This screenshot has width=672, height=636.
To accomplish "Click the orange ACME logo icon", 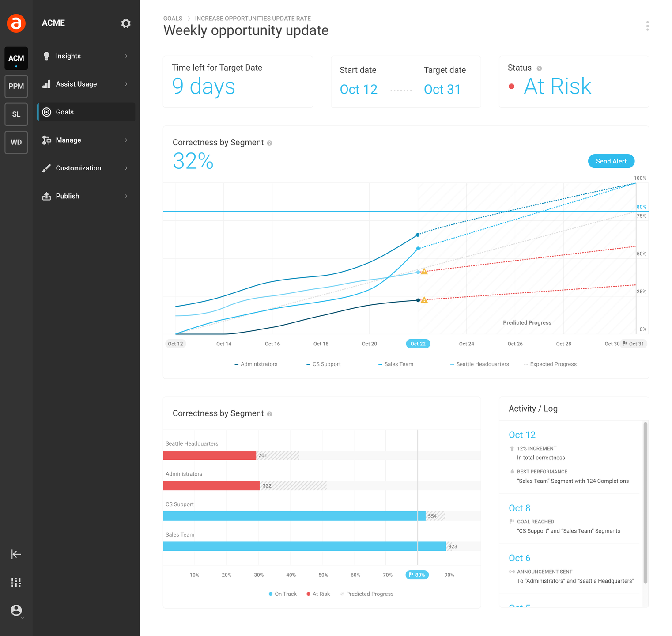I will [x=16, y=23].
